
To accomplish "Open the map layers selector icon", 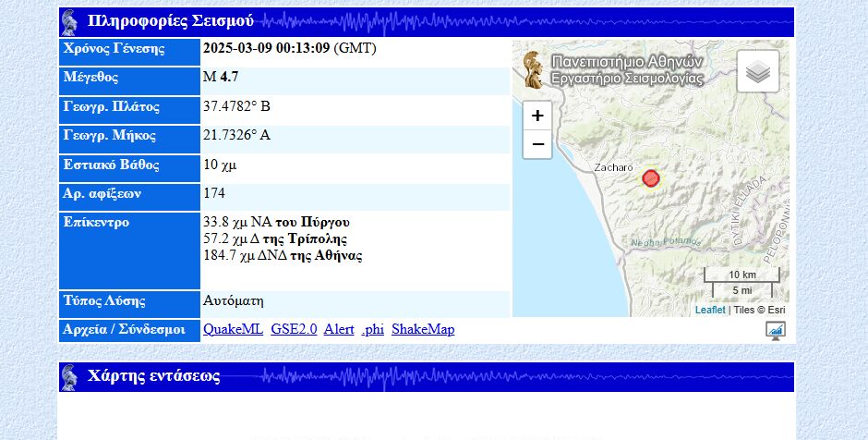I will click(758, 71).
